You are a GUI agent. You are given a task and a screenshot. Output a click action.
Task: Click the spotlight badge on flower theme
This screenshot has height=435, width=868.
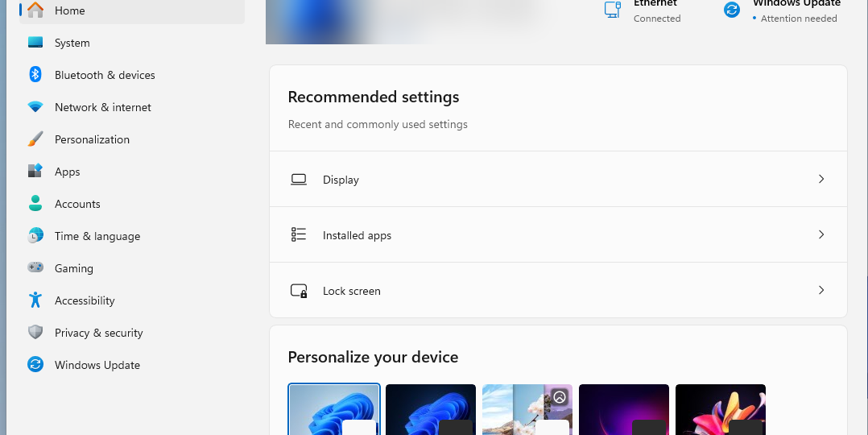560,397
